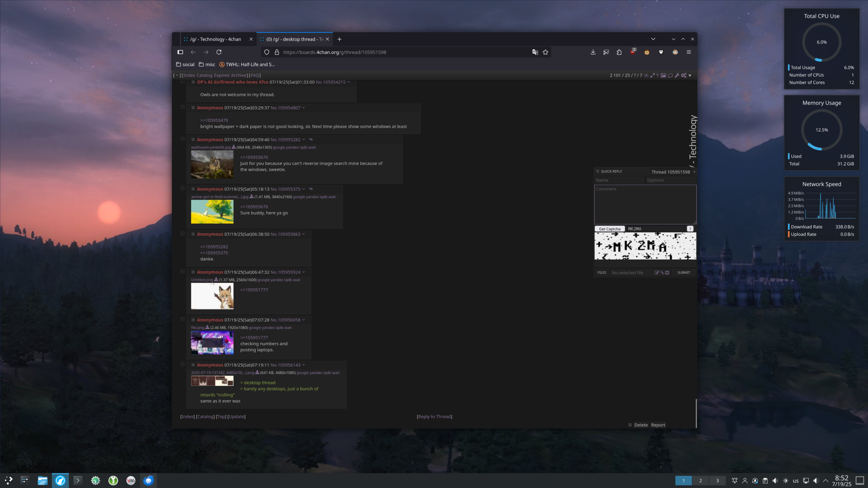Viewport: 868px width, 488px height.
Task: Switch to virtual desktop 2
Action: (701, 481)
